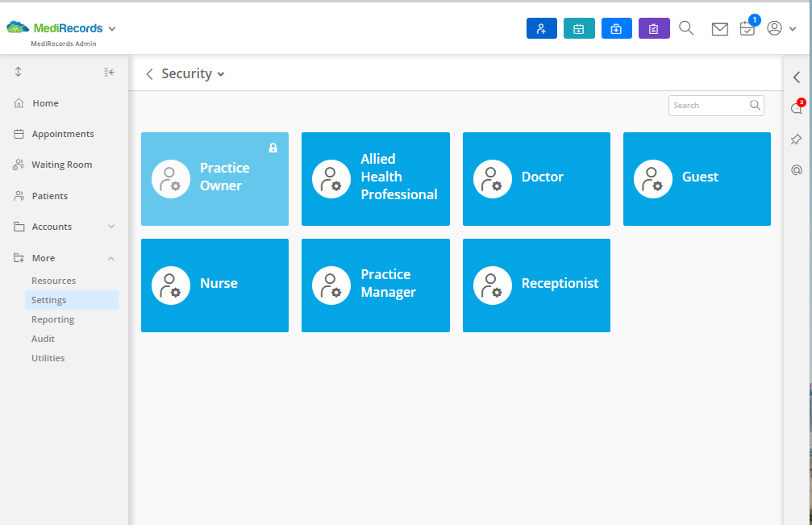Open Resources under More
The image size is (812, 525).
point(53,281)
